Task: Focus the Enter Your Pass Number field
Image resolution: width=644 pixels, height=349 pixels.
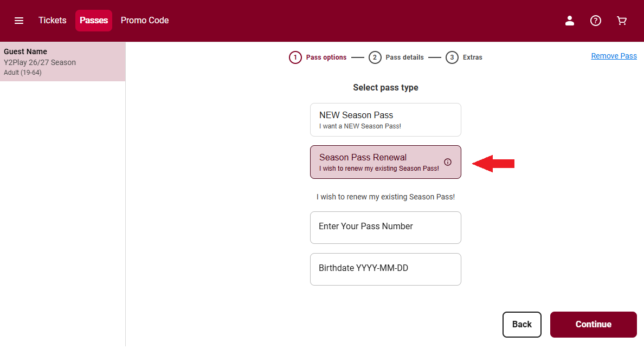Action: pyautogui.click(x=385, y=228)
